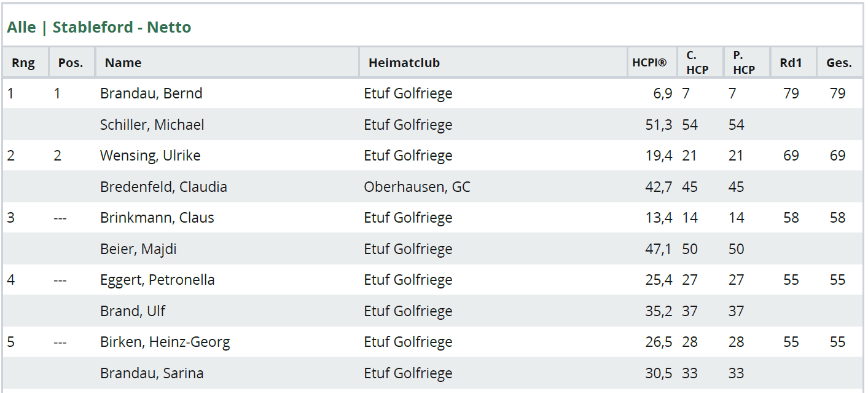Click player name Brandau, Bernd
868x393 pixels.
tap(151, 93)
